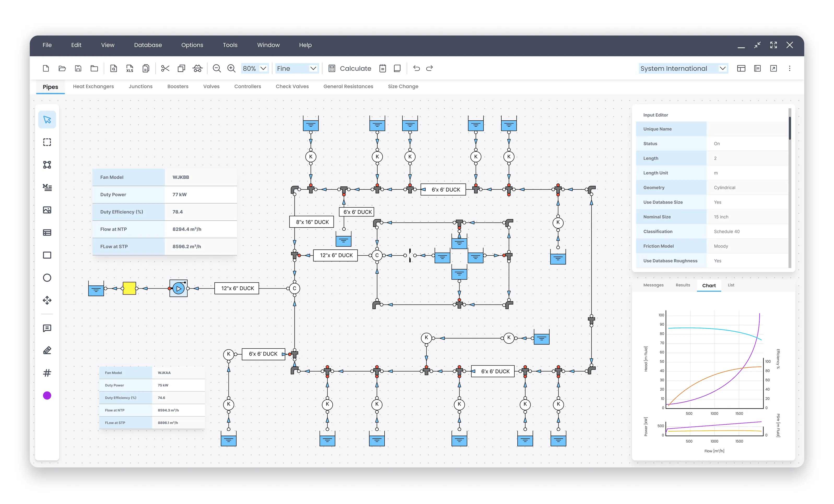Click the Input Editor panel scrollbar
This screenshot has height=504, width=834.
tap(790, 128)
